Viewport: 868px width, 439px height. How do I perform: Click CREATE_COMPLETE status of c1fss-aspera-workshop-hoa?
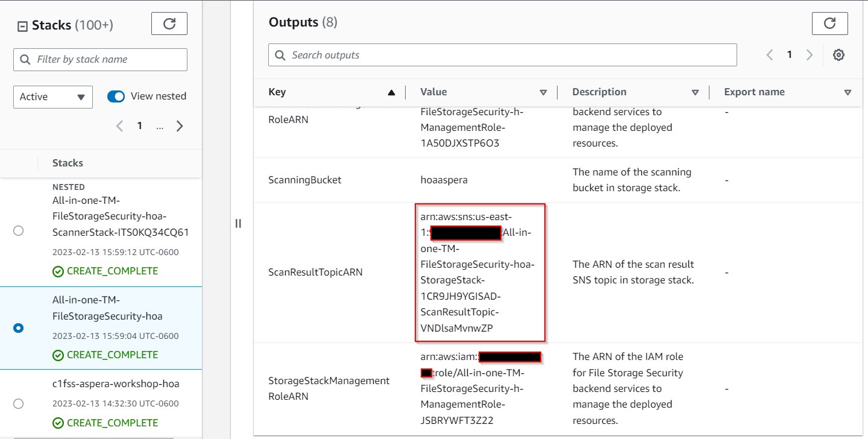point(105,423)
